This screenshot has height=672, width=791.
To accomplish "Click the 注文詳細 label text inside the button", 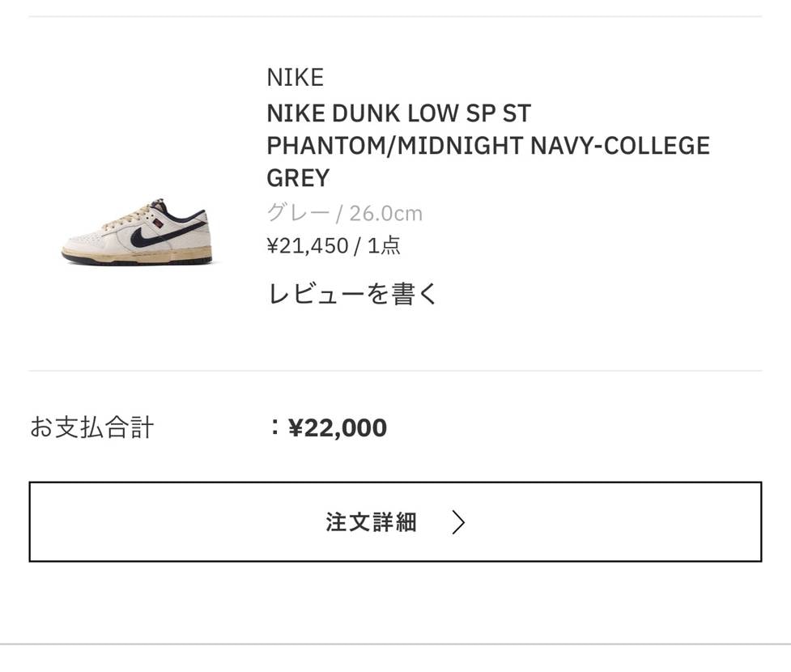I will coord(371,522).
